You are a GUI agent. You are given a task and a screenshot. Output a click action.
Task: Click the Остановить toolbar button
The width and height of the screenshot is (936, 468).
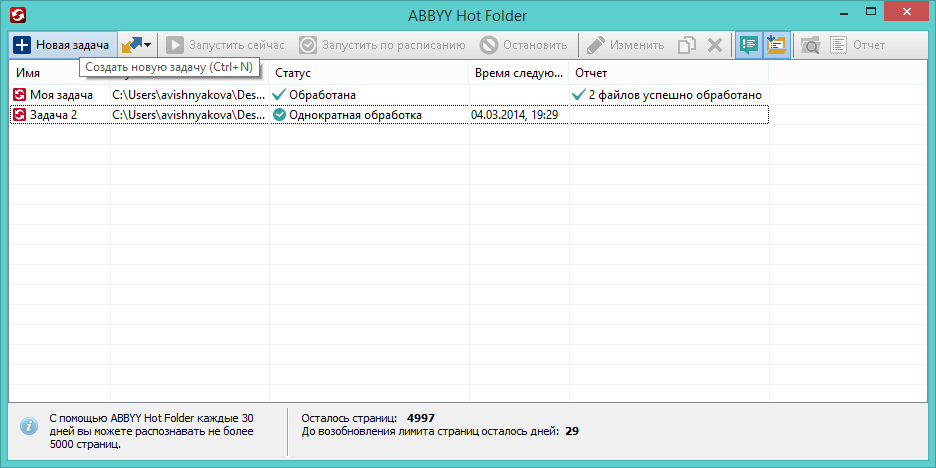(524, 45)
